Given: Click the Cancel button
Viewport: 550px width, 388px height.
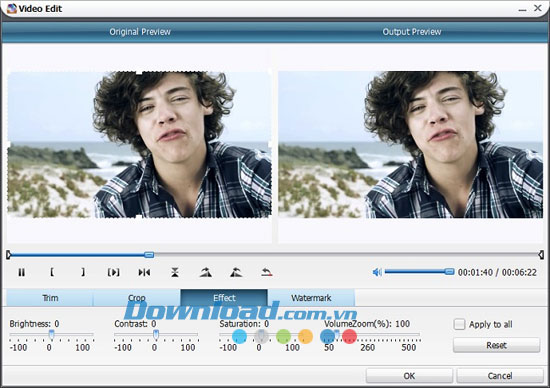Looking at the screenshot, I should point(500,376).
